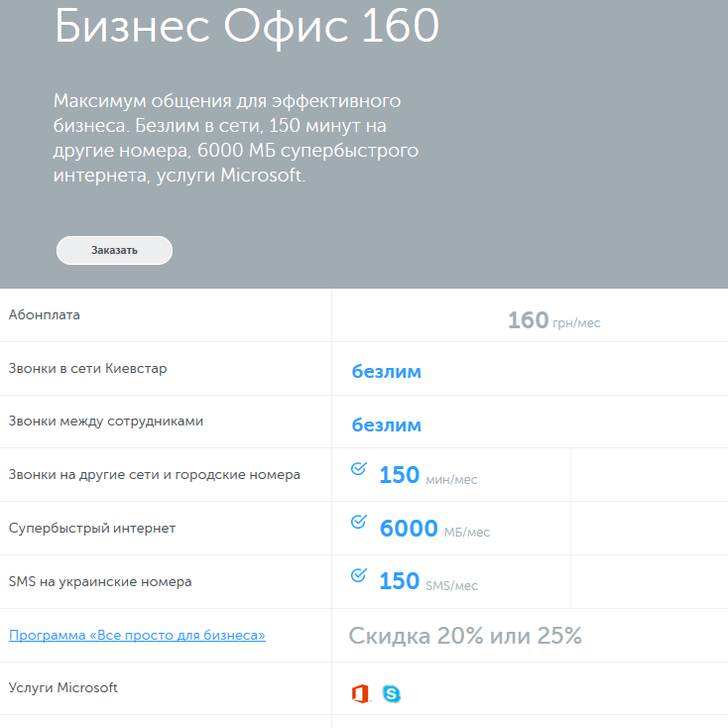This screenshot has width=728, height=728.
Task: Click the tariff description paragraph text
Action: [x=236, y=139]
